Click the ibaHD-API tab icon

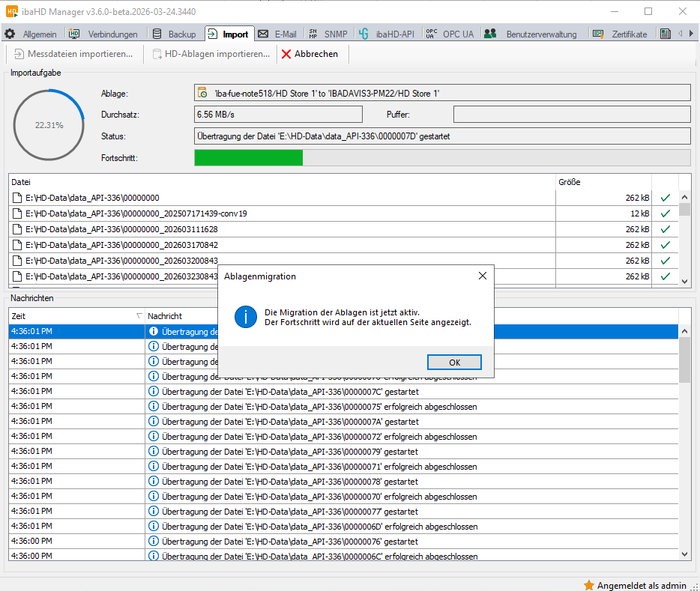tap(363, 34)
